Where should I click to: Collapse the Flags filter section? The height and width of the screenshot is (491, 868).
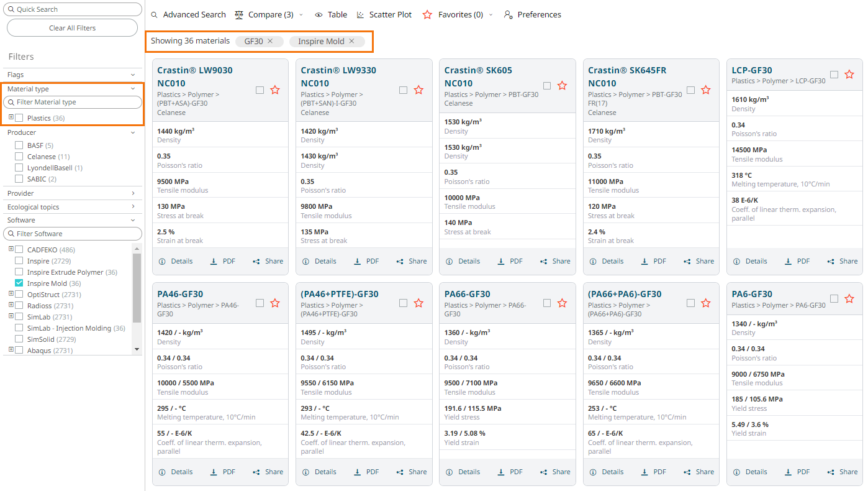pos(133,75)
